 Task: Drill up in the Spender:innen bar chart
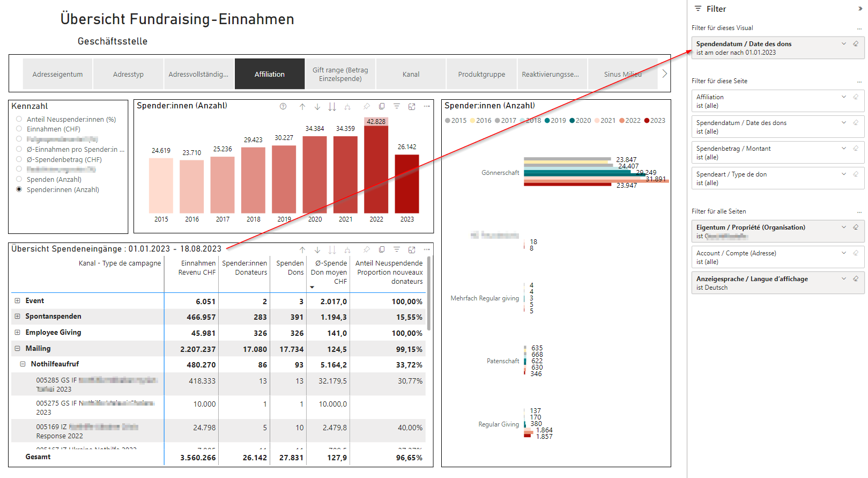(x=302, y=106)
